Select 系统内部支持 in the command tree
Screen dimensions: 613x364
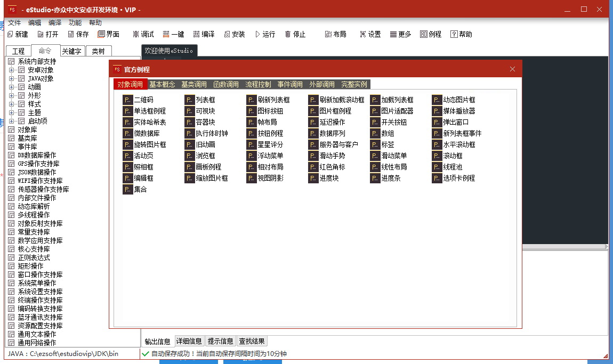point(37,61)
